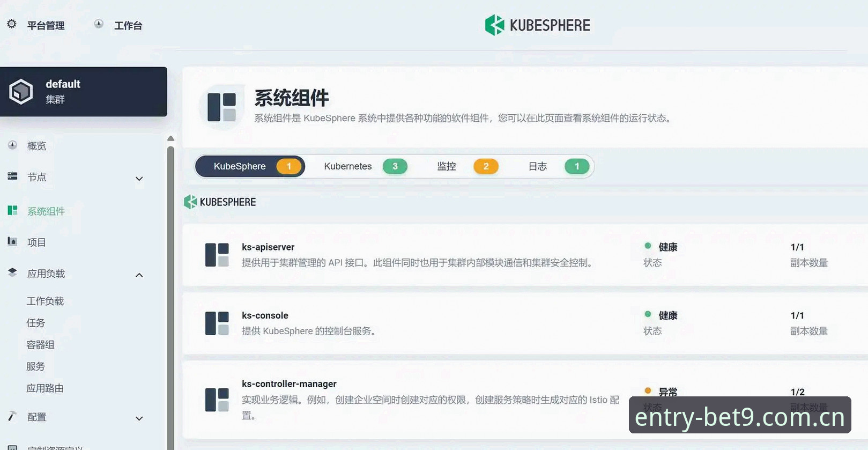Click the platform management gear icon
868x450 pixels.
(12, 24)
